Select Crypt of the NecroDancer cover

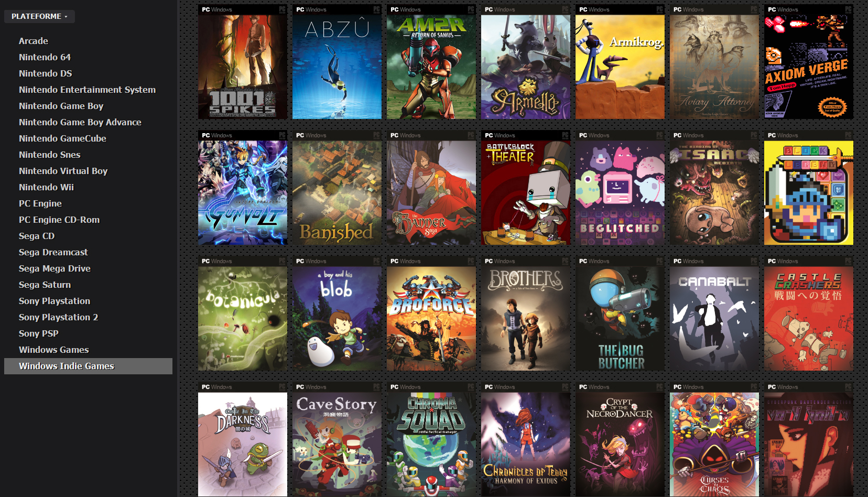click(620, 439)
